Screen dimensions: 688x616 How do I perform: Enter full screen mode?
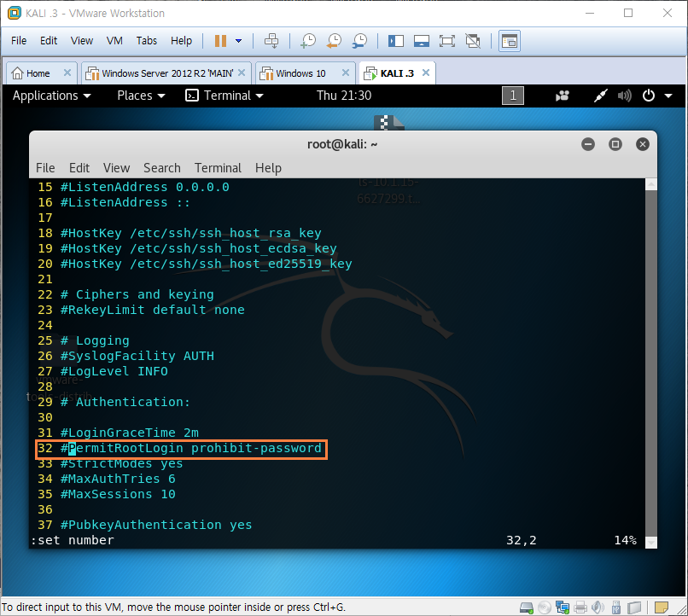(x=447, y=41)
